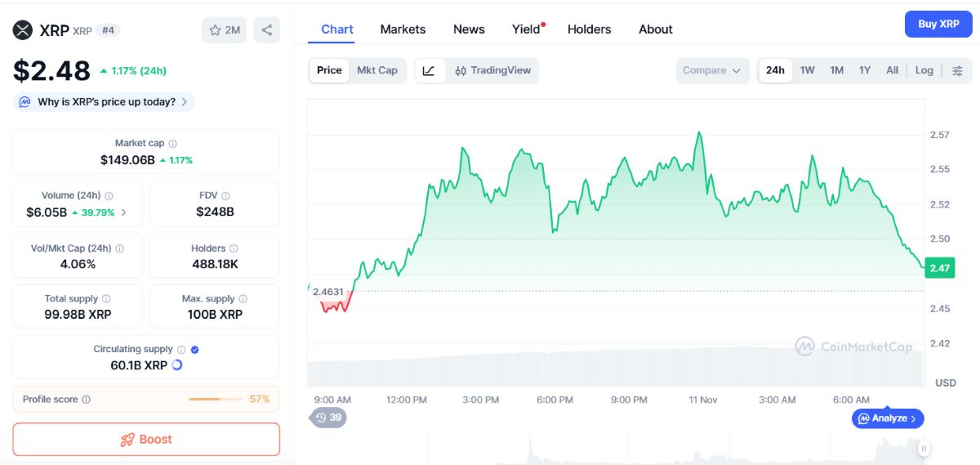The width and height of the screenshot is (980, 465).
Task: Click the history clock badge showing 39
Action: pos(327,418)
